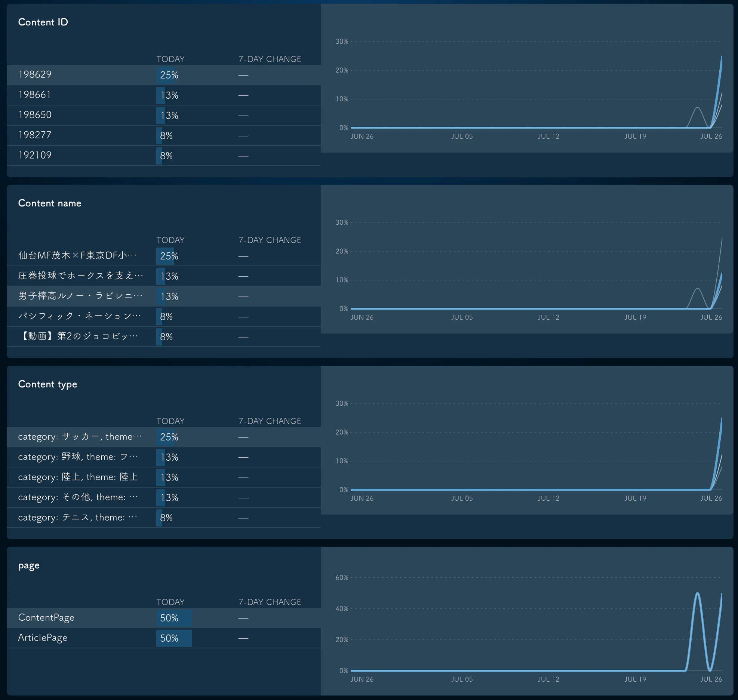Click the 8% value for 192109
Image resolution: width=738 pixels, height=700 pixels.
pyautogui.click(x=166, y=156)
